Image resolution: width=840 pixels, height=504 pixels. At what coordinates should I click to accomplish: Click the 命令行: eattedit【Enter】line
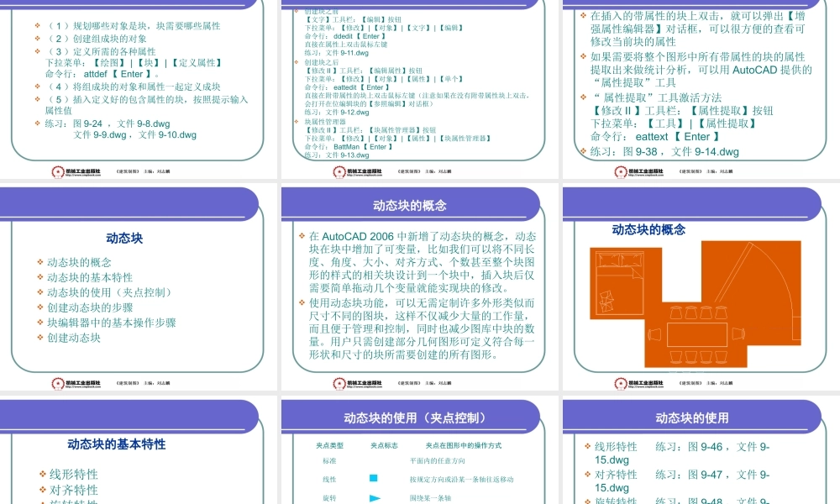[347, 87]
